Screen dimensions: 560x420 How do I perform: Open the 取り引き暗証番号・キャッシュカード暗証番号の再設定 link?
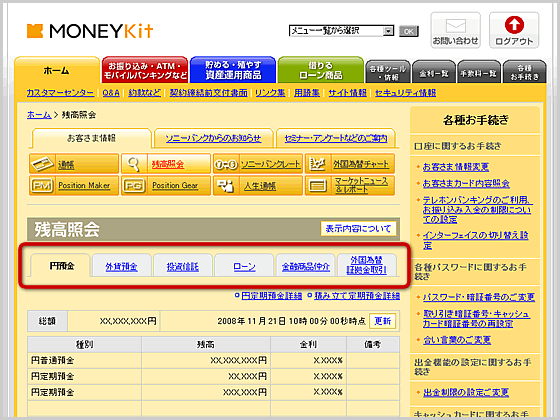476,319
